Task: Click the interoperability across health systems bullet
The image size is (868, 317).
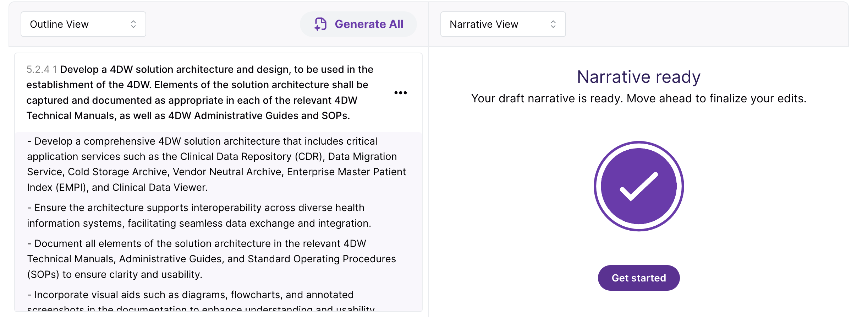Action: [199, 215]
